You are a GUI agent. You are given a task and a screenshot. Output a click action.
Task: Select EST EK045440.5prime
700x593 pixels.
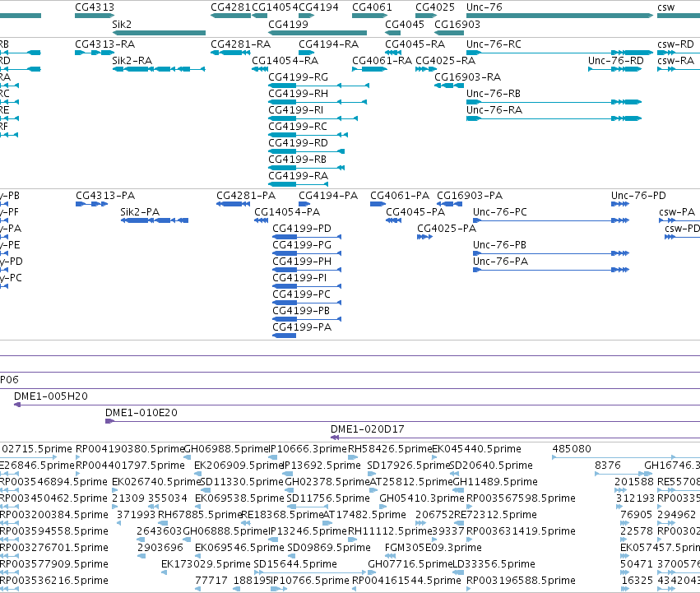tap(477, 449)
